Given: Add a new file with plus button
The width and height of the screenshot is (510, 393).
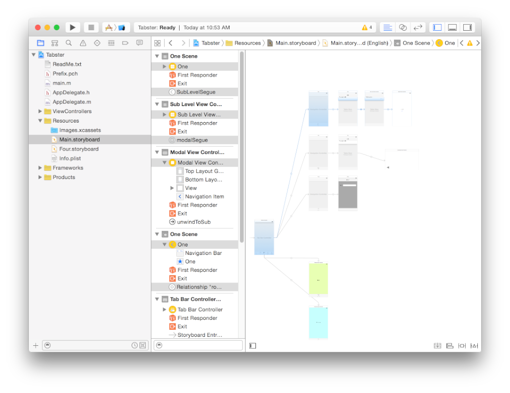Looking at the screenshot, I should [x=36, y=345].
